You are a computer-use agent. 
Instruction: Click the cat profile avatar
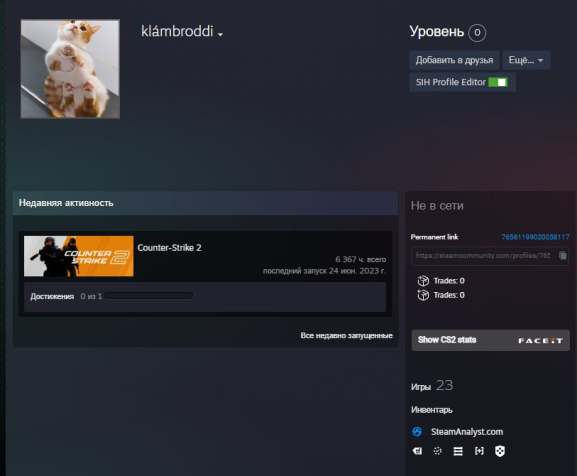(70, 69)
